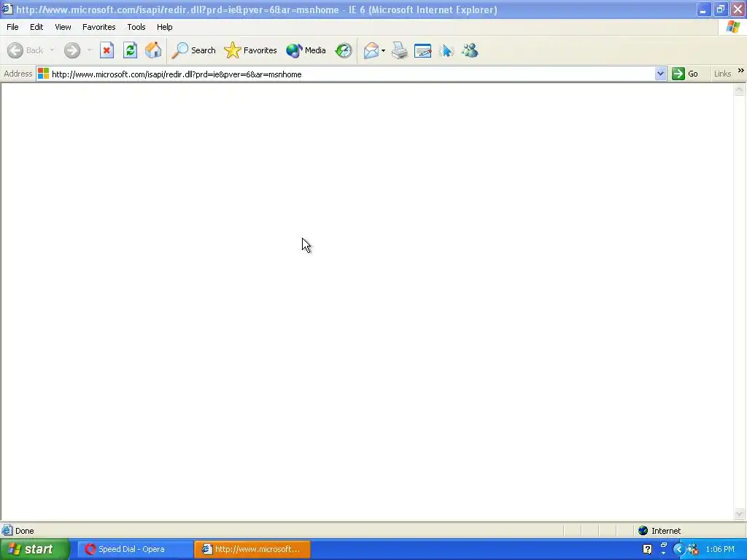The width and height of the screenshot is (747, 560).
Task: Click the IE icon in the title bar
Action: tap(7, 9)
